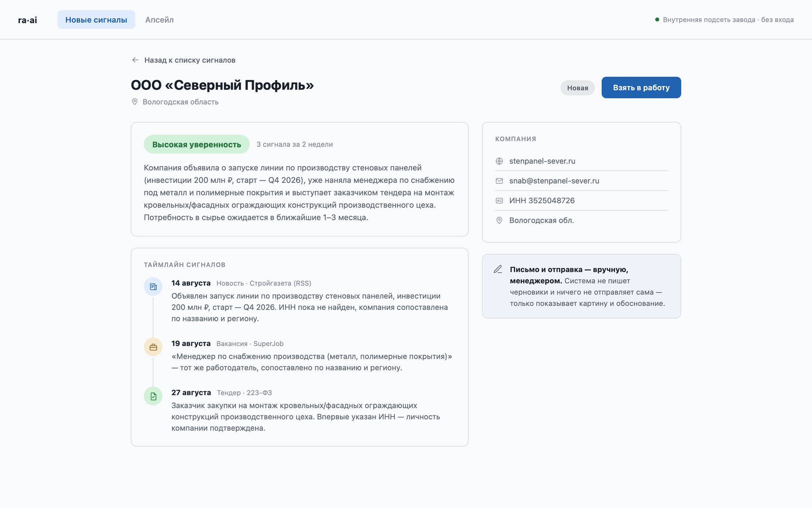Click the back arrow icon
Screen dimensions: 812x508
pos(135,60)
